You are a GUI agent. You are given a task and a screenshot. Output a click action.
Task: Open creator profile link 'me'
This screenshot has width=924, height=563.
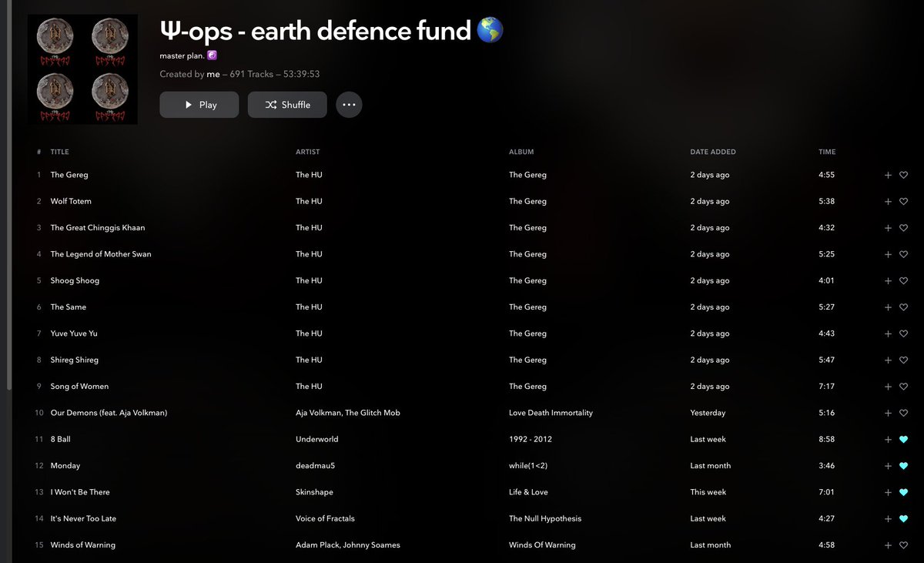pos(213,74)
